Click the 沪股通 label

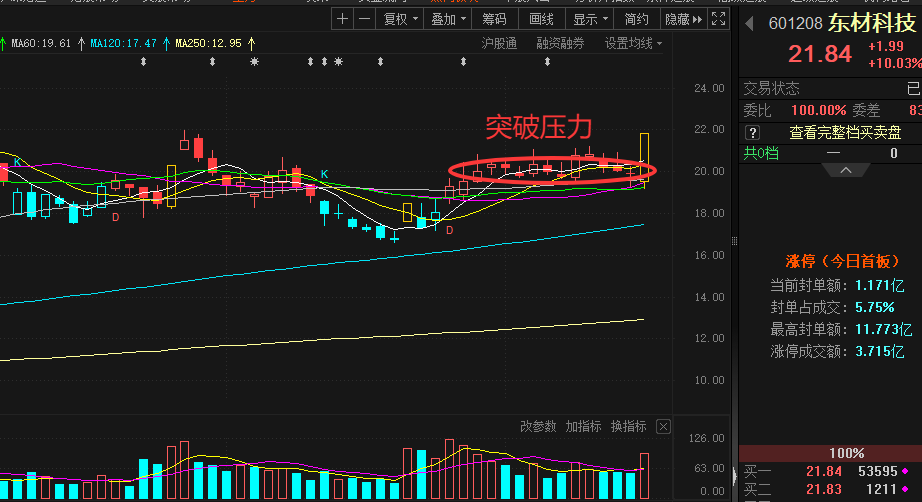pyautogui.click(x=499, y=43)
